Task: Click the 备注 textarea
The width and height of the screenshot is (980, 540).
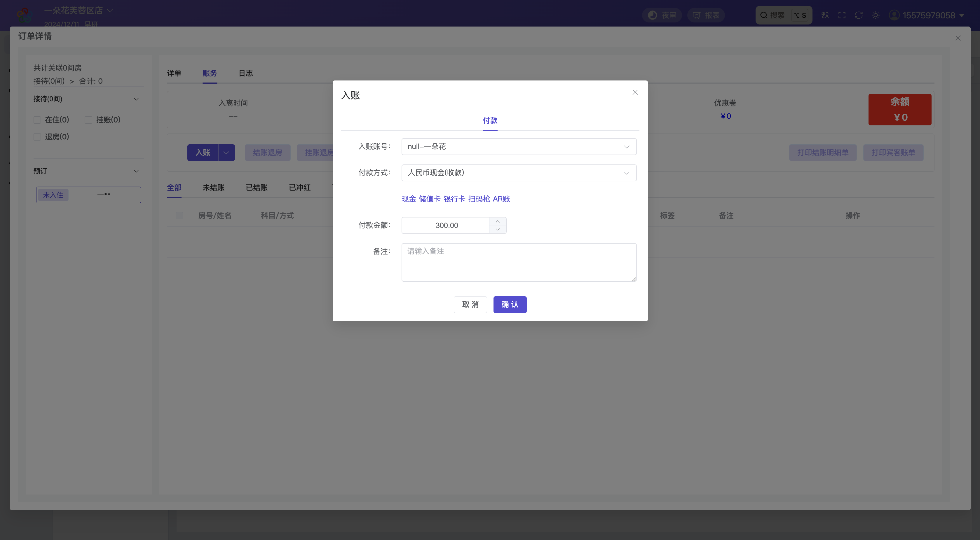Action: point(519,263)
